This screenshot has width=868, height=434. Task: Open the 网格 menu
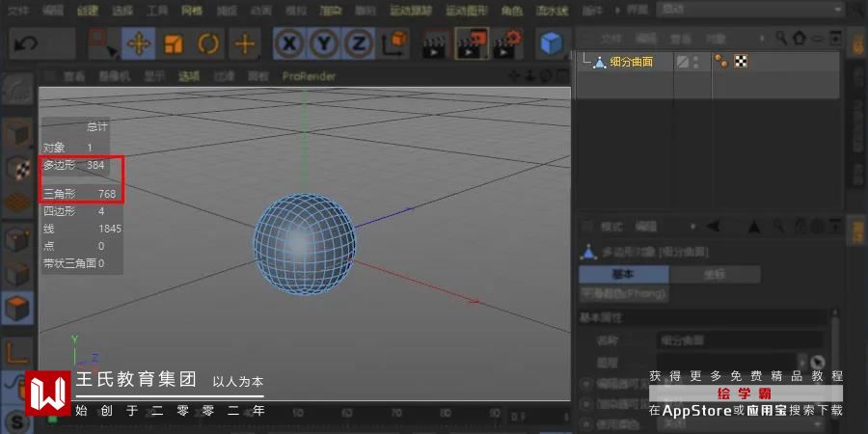pos(192,10)
